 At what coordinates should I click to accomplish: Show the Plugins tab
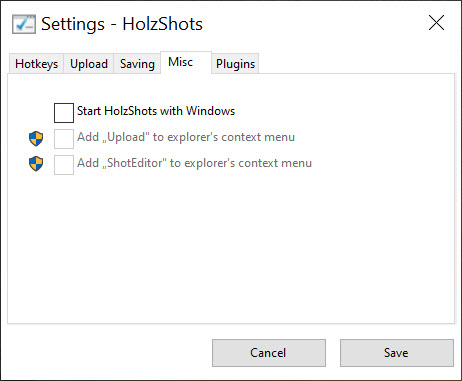tap(235, 64)
